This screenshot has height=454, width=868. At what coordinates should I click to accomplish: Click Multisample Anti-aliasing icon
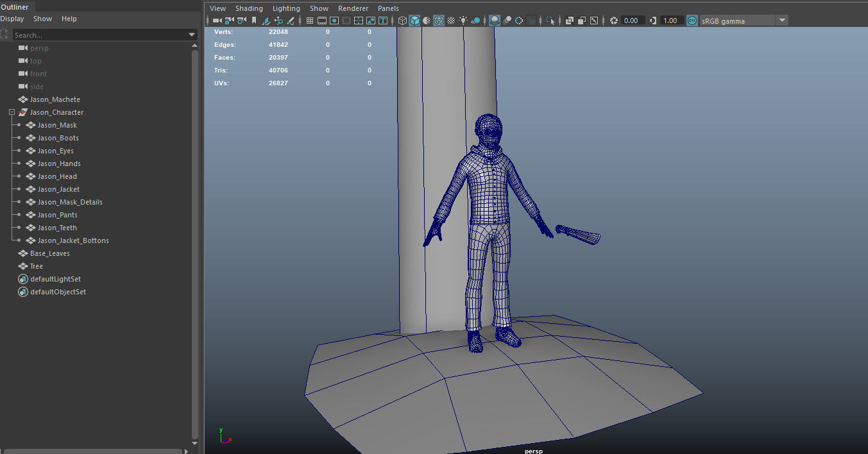point(519,21)
